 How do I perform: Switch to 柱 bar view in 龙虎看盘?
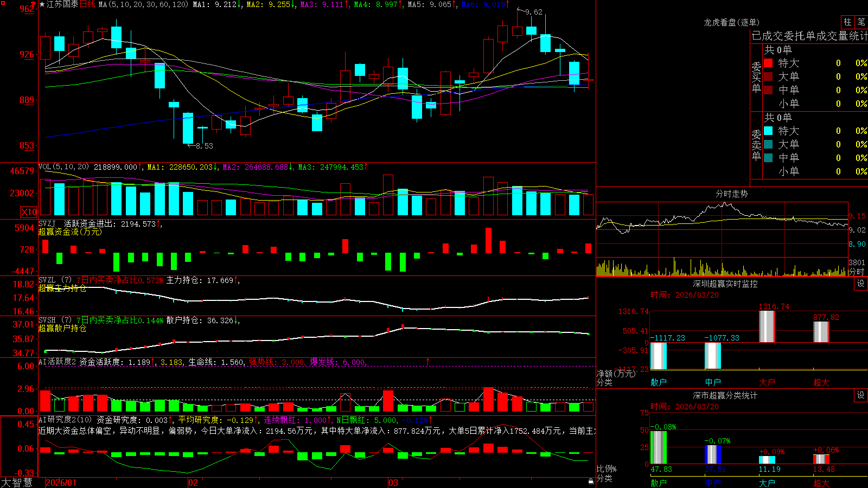click(847, 22)
